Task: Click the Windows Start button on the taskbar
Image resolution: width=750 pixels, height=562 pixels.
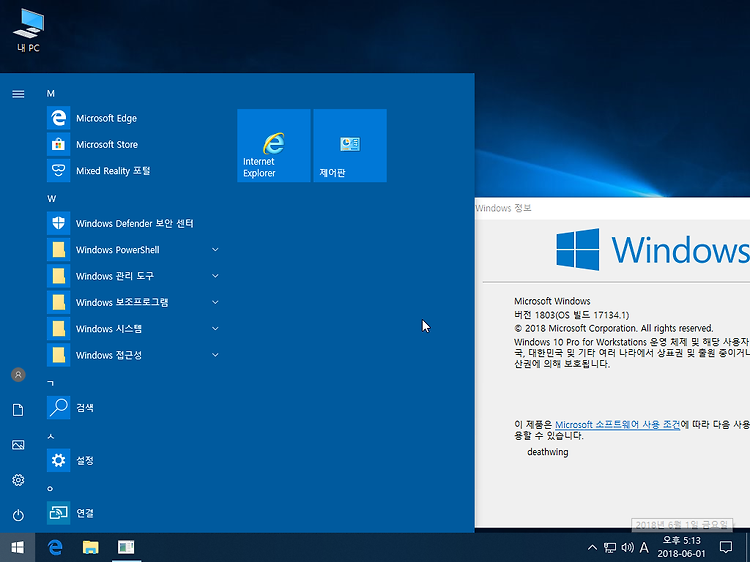Action: pyautogui.click(x=17, y=547)
